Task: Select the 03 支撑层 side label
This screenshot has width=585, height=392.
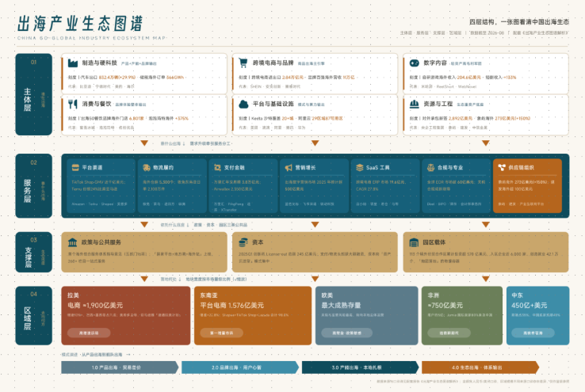Action: point(33,253)
